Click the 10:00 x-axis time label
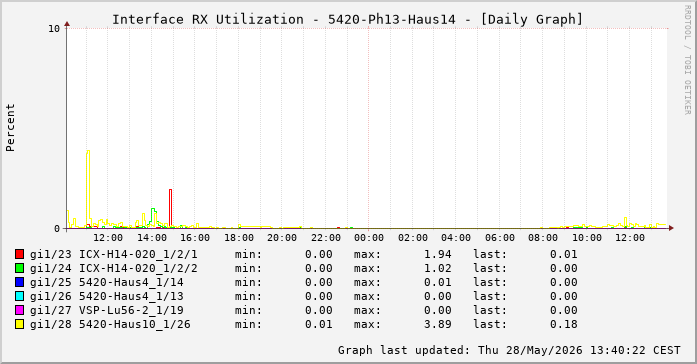 pos(587,238)
